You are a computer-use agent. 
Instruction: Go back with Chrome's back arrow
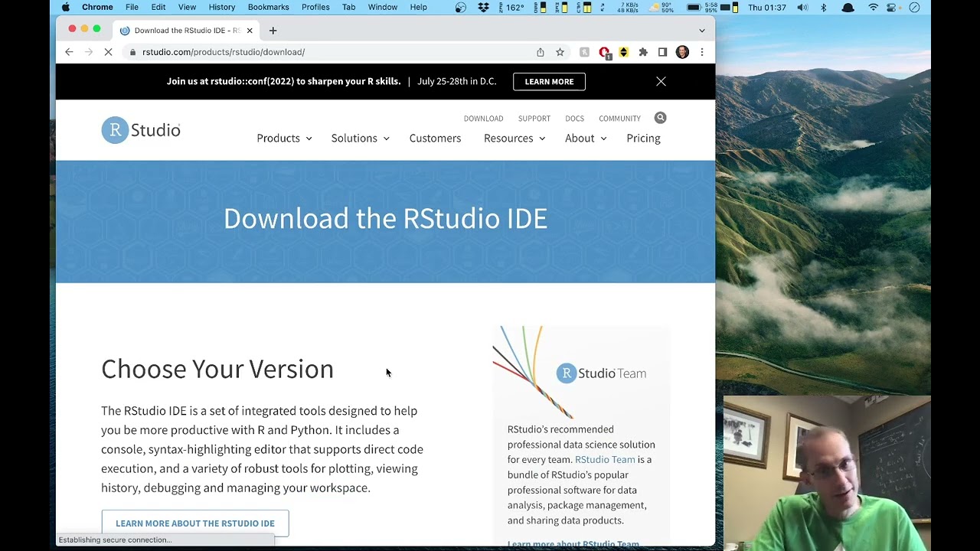69,52
